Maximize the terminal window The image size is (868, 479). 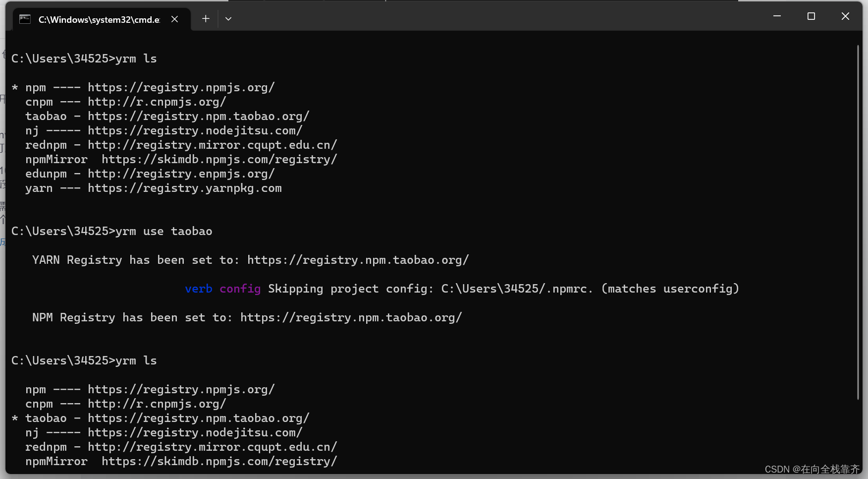(811, 16)
